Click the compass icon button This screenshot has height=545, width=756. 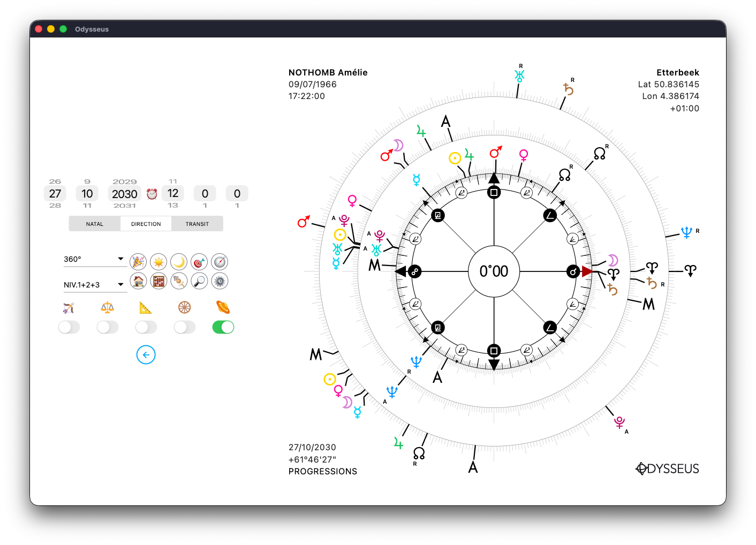point(220,262)
